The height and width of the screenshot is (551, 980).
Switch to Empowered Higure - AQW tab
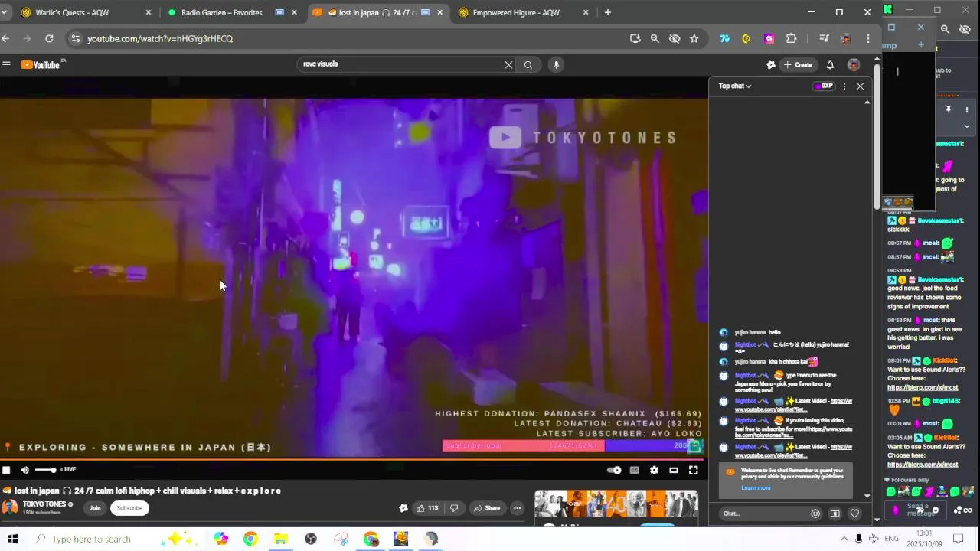click(x=524, y=12)
